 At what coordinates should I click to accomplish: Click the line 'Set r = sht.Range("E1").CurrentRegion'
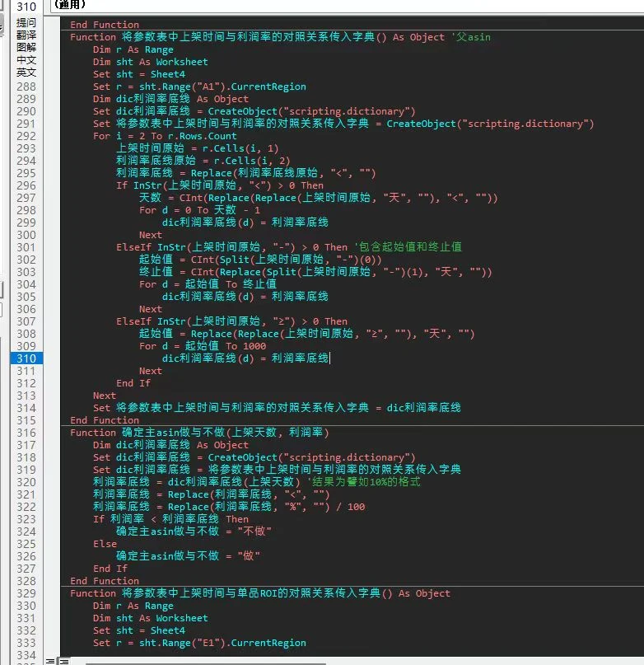coord(199,643)
